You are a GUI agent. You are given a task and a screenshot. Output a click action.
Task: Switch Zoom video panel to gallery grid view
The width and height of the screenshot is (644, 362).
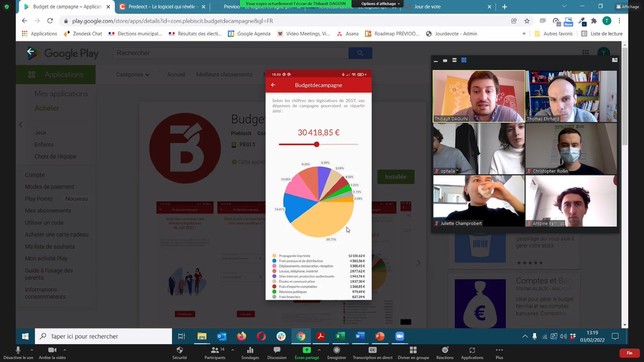464,60
